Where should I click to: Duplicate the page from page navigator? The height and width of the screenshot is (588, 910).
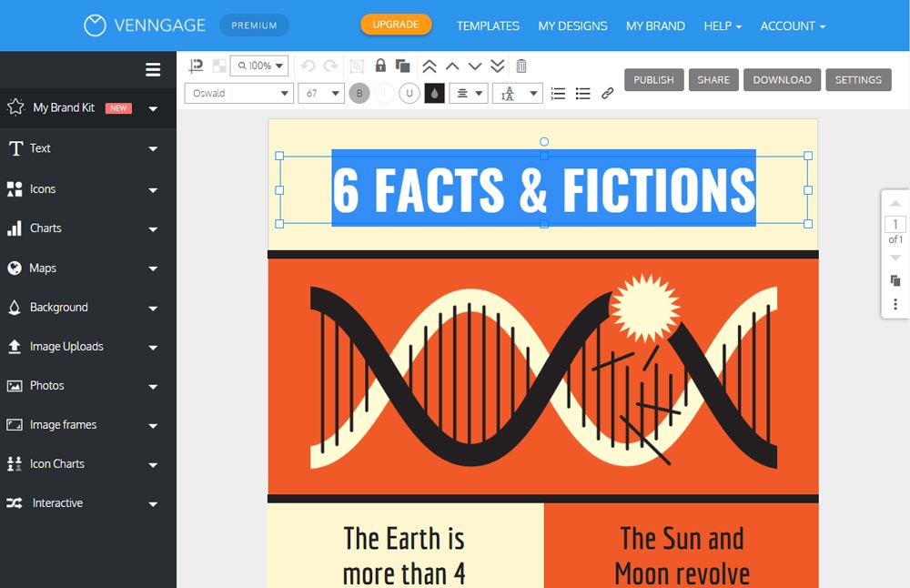(895, 280)
